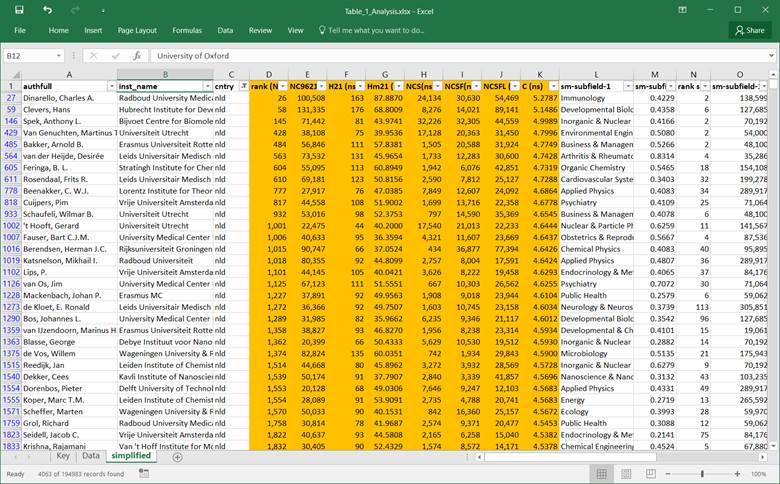
Task: Click the zoom slider handle
Action: 702,474
